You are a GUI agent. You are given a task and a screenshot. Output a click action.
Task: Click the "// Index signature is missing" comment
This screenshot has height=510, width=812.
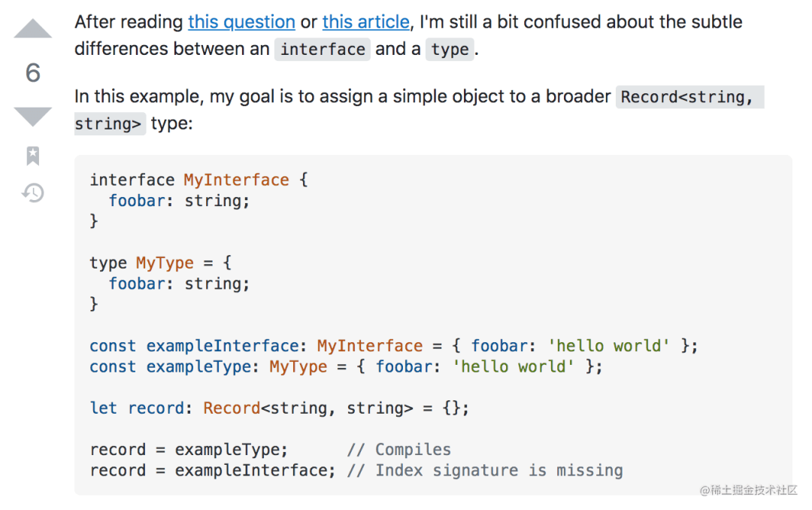click(484, 471)
